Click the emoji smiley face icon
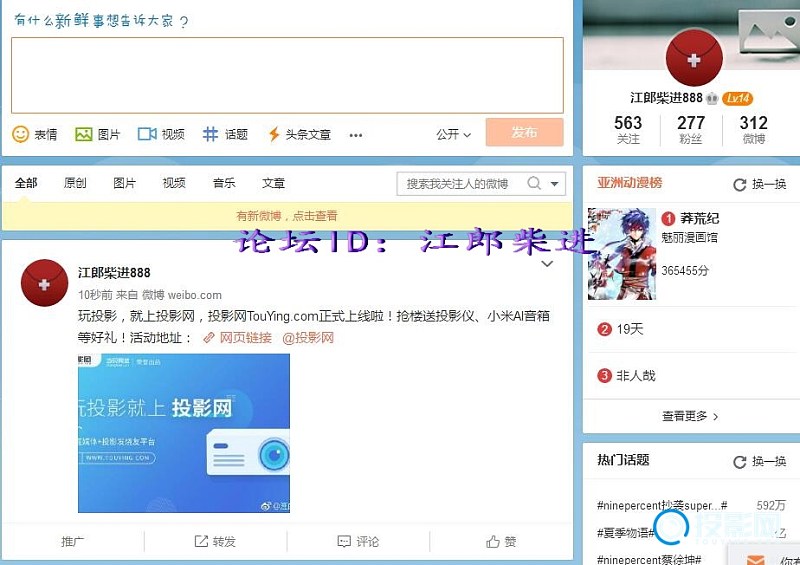 (20, 134)
